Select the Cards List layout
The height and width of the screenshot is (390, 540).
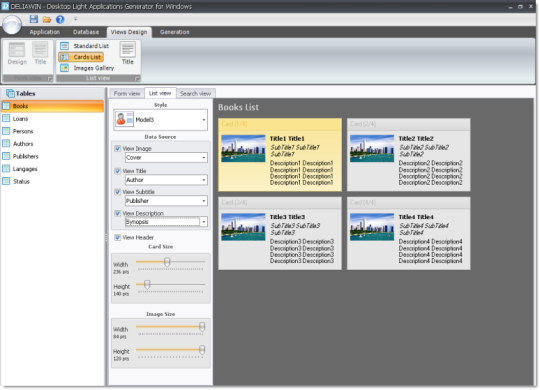click(x=81, y=57)
